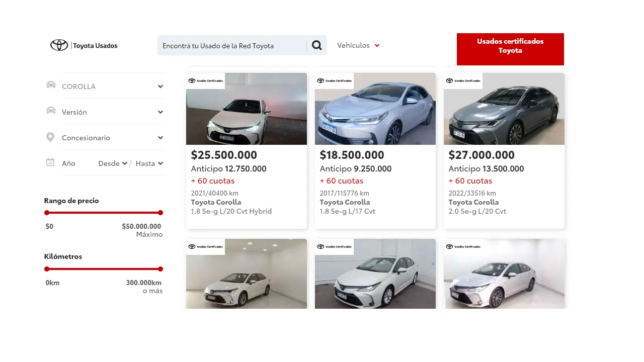
Task: Click the $25.500.000 price
Action: pos(224,155)
